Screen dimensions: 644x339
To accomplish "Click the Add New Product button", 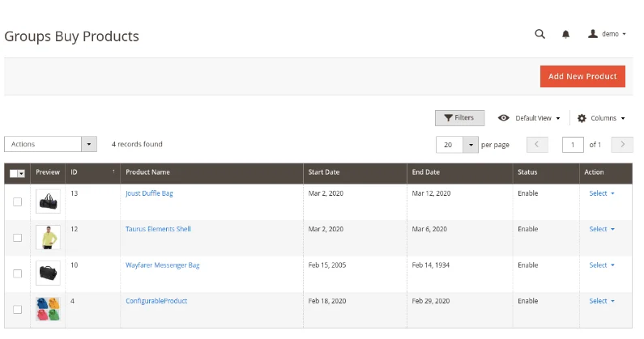I will [x=582, y=76].
